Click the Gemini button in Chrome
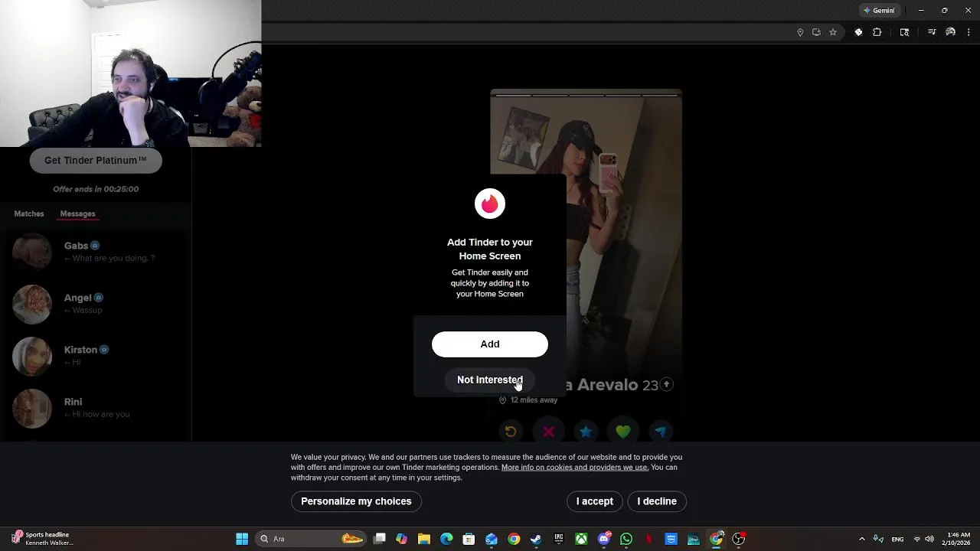 [879, 11]
